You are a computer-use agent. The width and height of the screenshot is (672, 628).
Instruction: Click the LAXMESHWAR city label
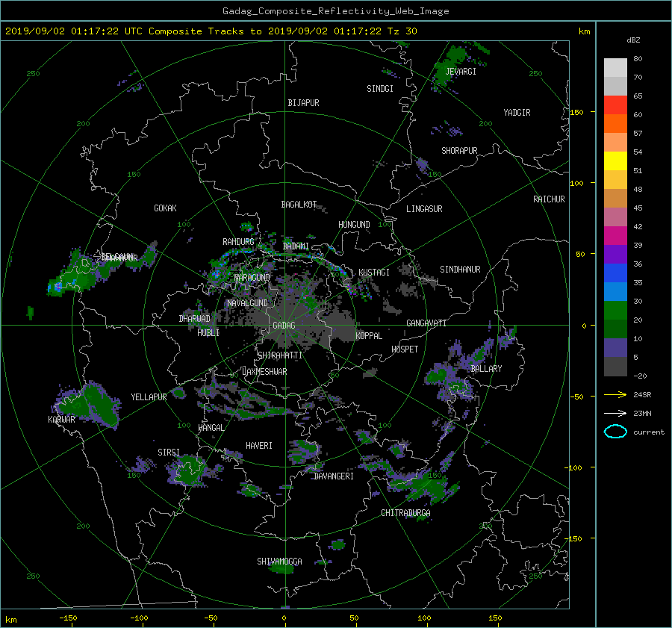pos(264,372)
